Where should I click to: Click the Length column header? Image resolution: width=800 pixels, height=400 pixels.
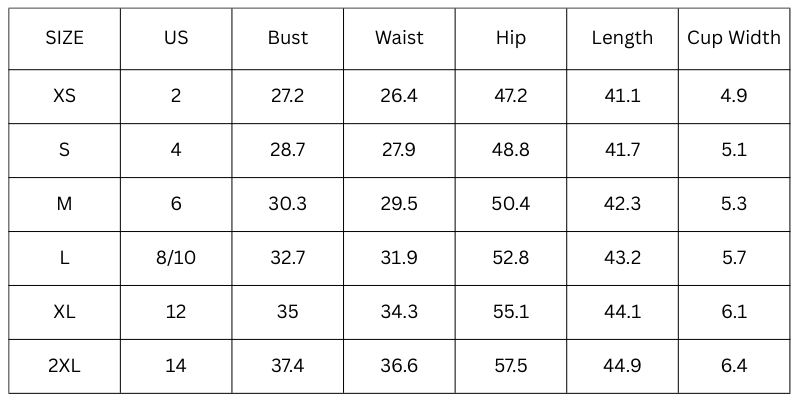pyautogui.click(x=622, y=38)
